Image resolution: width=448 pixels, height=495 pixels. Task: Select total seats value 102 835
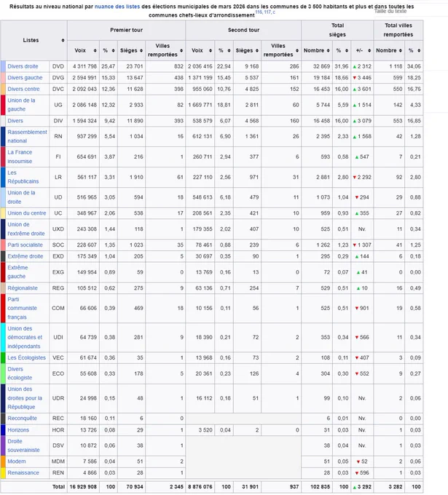(x=320, y=487)
